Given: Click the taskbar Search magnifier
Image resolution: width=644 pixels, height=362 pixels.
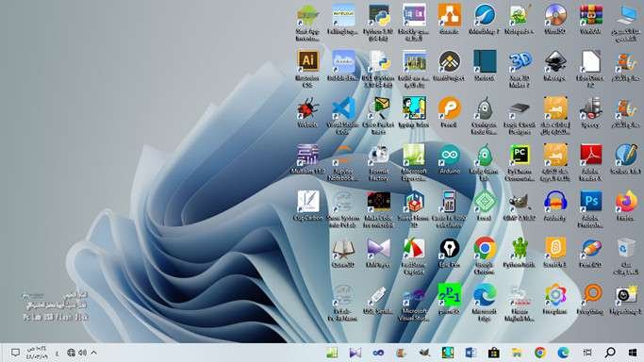Looking at the screenshot, I should pyautogui.click(x=610, y=353).
